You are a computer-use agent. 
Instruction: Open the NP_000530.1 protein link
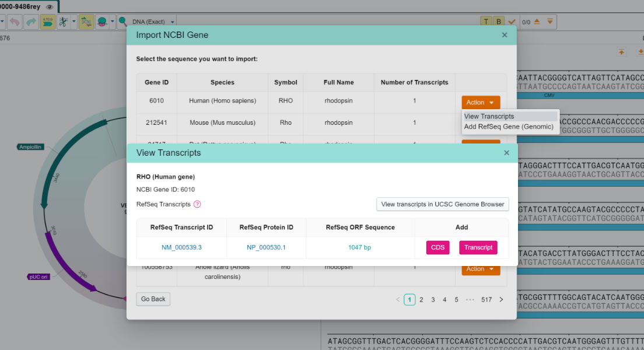(266, 247)
